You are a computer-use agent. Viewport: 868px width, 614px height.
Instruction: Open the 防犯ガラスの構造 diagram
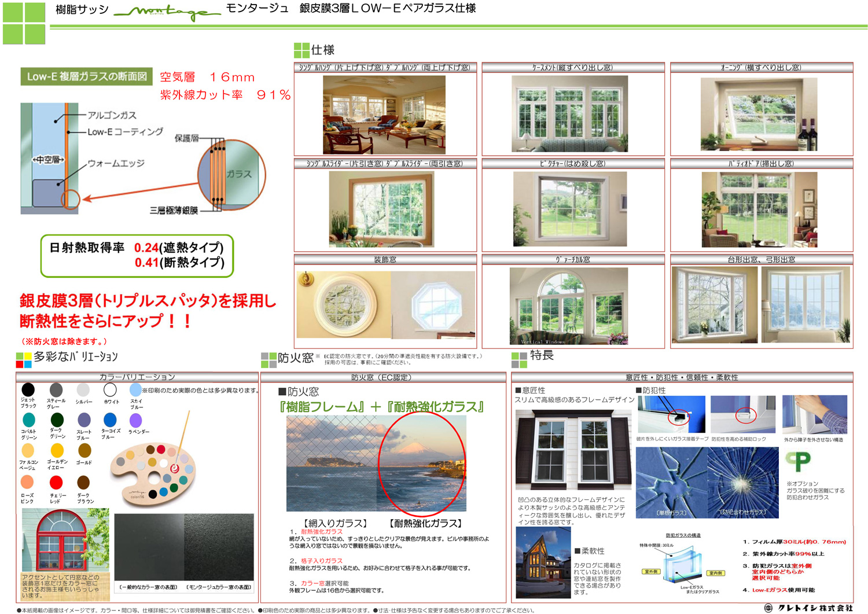pos(683,564)
